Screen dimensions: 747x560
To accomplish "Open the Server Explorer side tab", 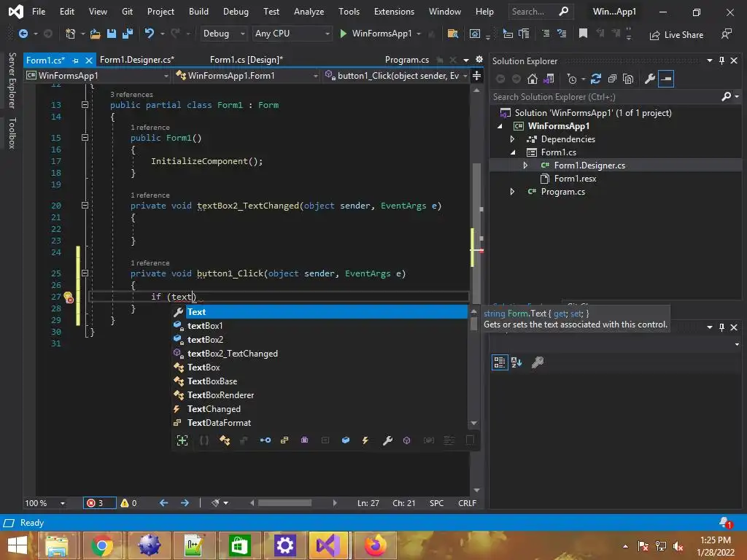I will tap(12, 80).
